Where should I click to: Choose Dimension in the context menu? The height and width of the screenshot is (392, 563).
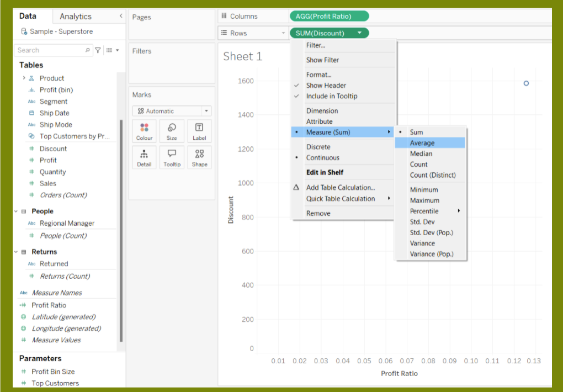[x=322, y=110]
